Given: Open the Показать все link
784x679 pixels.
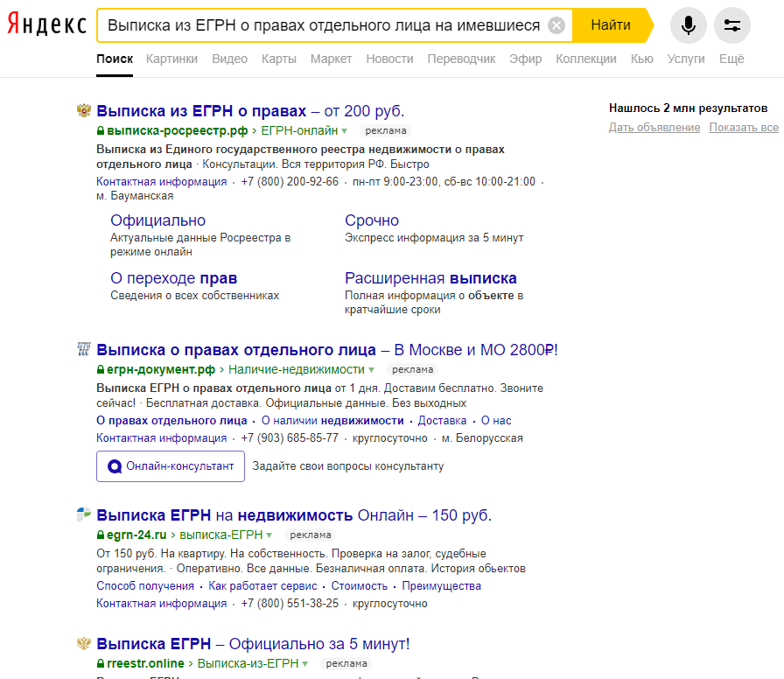Looking at the screenshot, I should pyautogui.click(x=743, y=127).
